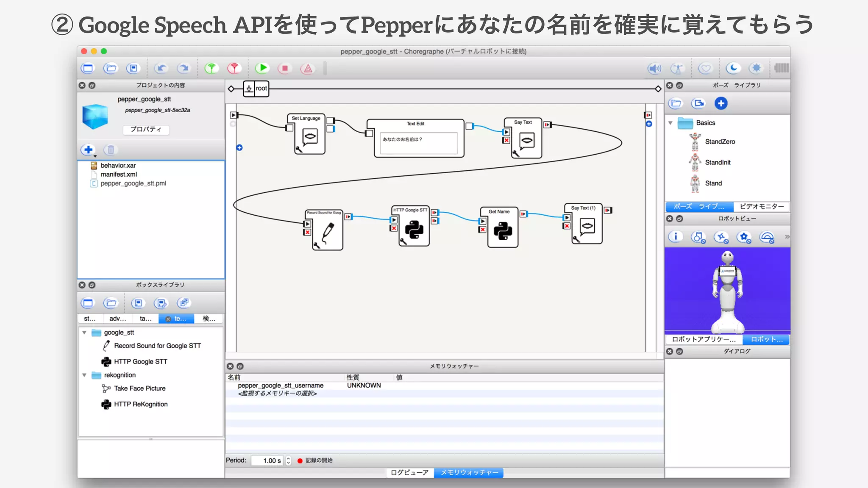Click the robot view info icon
This screenshot has width=868, height=488.
click(676, 237)
